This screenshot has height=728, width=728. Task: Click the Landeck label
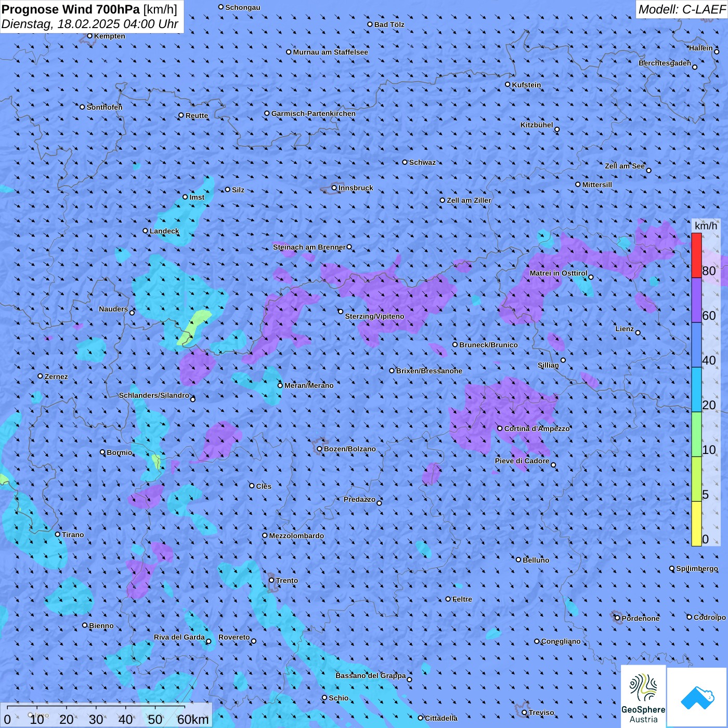coord(164,231)
